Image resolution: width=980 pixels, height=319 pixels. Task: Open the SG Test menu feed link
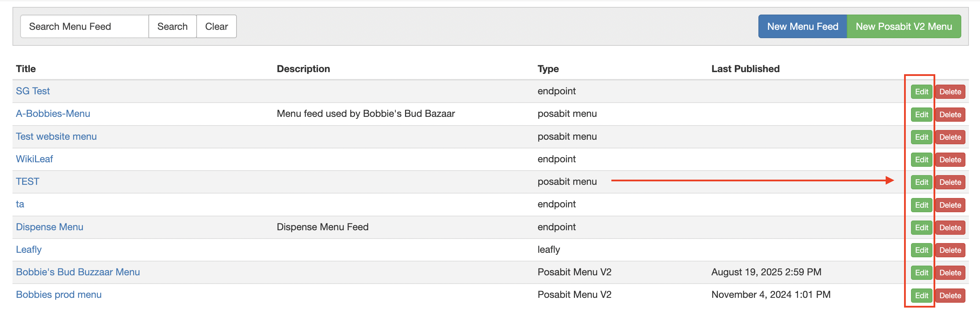[x=33, y=91]
